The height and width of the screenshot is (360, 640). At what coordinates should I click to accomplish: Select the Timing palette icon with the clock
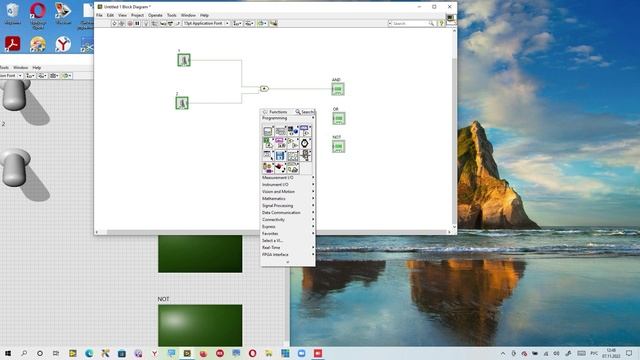point(305,143)
